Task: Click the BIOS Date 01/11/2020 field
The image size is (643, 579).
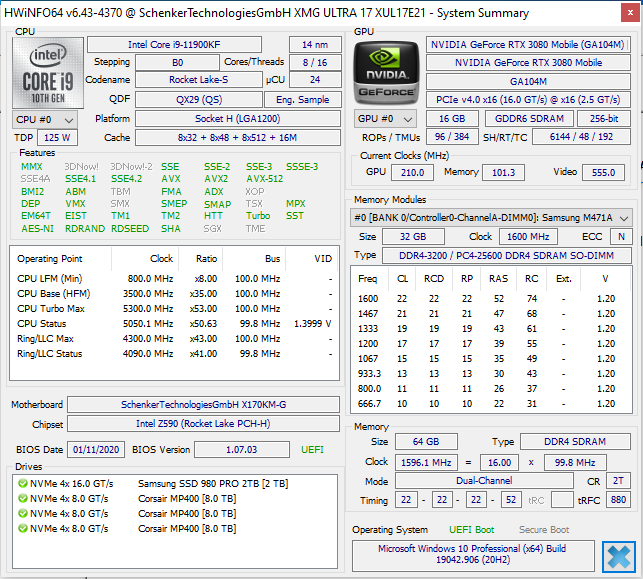Action: tap(96, 449)
